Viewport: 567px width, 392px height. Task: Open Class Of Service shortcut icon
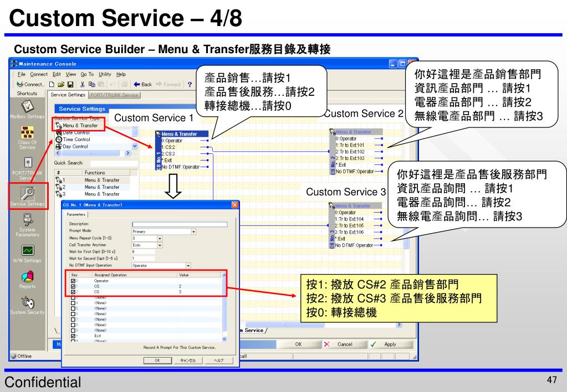tap(28, 132)
